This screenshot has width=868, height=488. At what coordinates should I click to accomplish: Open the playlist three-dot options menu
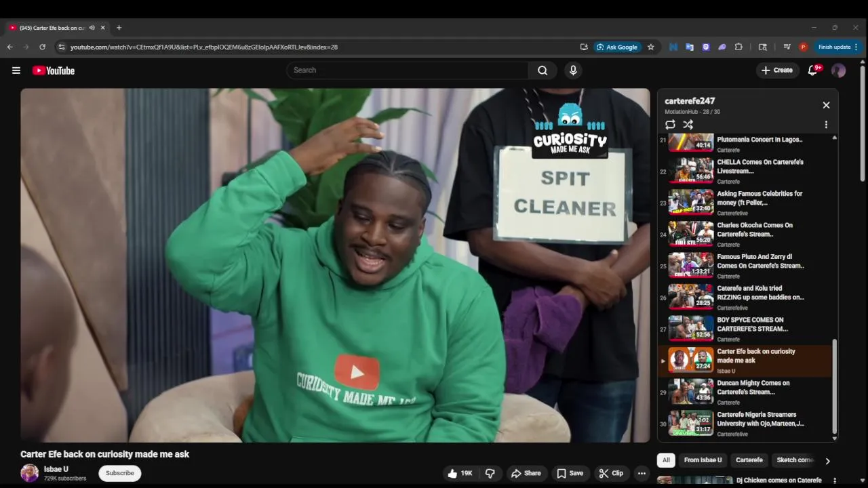tap(826, 125)
